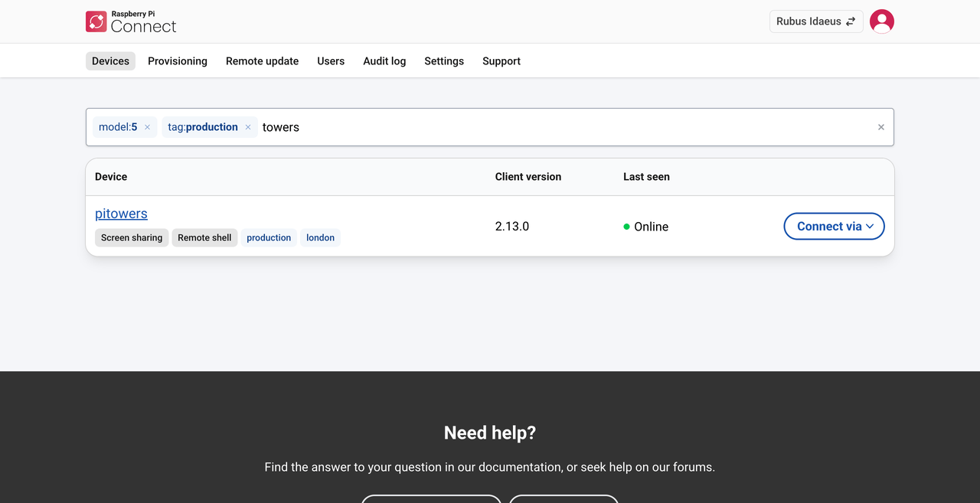Remove the tag:production filter chip
The image size is (980, 503).
[x=248, y=127]
